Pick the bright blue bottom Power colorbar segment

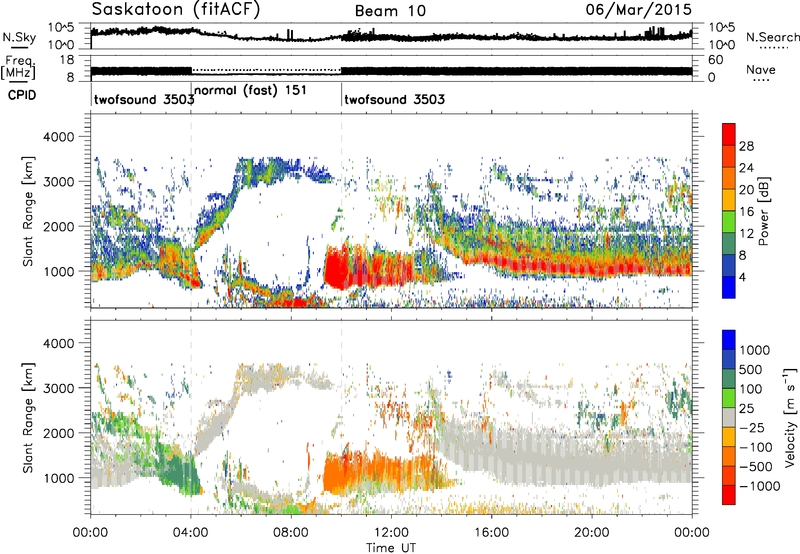click(729, 288)
